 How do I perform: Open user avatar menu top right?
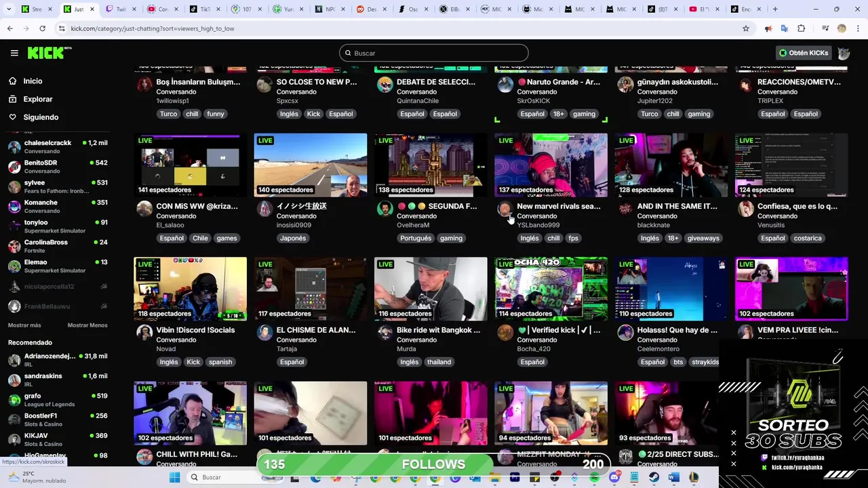coord(844,53)
